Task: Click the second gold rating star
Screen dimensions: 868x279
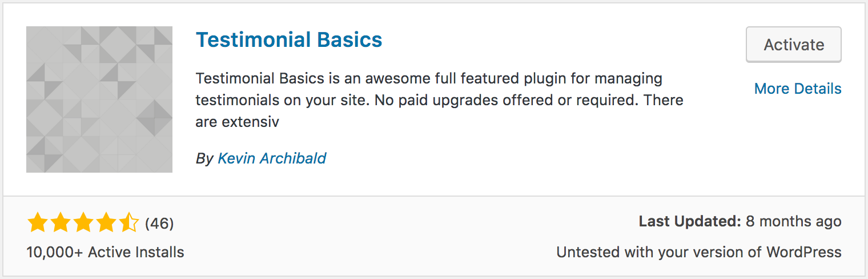Action: [x=60, y=223]
